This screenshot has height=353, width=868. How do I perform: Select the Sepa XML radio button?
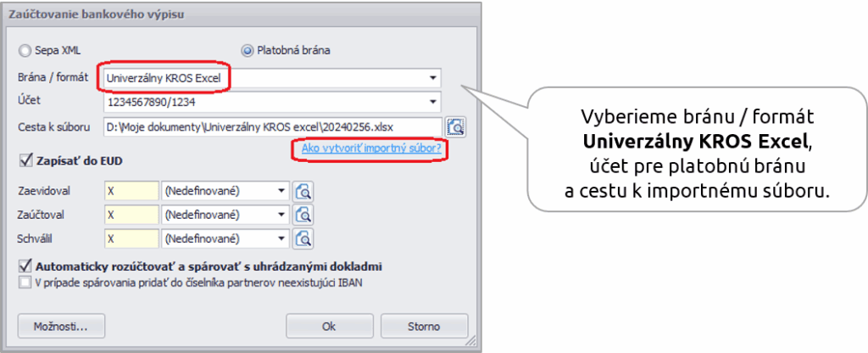click(x=25, y=51)
